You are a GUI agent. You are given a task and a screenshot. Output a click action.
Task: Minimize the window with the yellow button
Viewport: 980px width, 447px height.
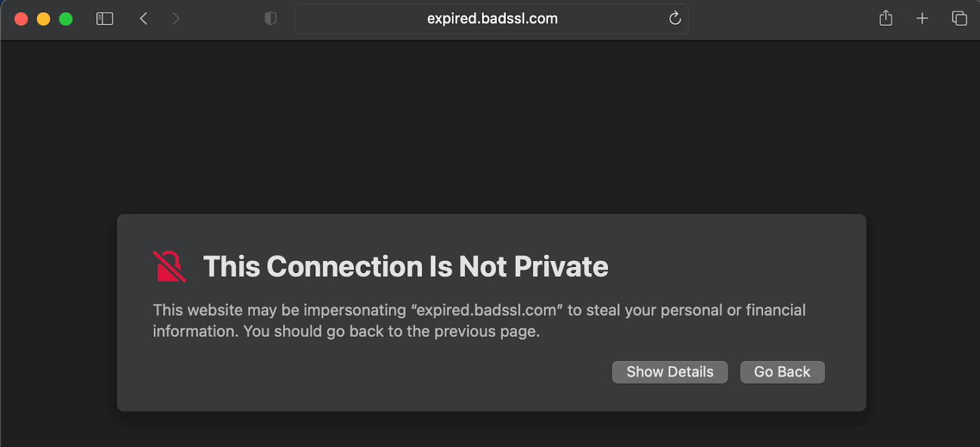tap(43, 18)
